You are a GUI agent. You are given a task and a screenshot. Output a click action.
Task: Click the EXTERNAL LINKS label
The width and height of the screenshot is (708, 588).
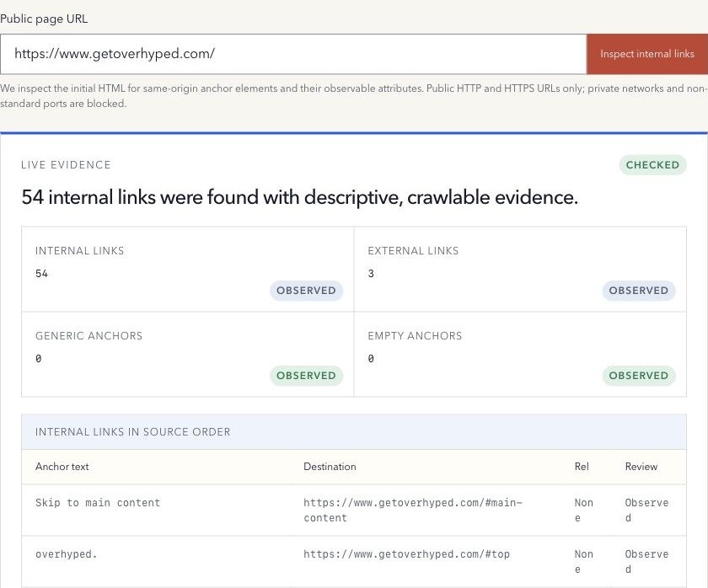pyautogui.click(x=413, y=251)
